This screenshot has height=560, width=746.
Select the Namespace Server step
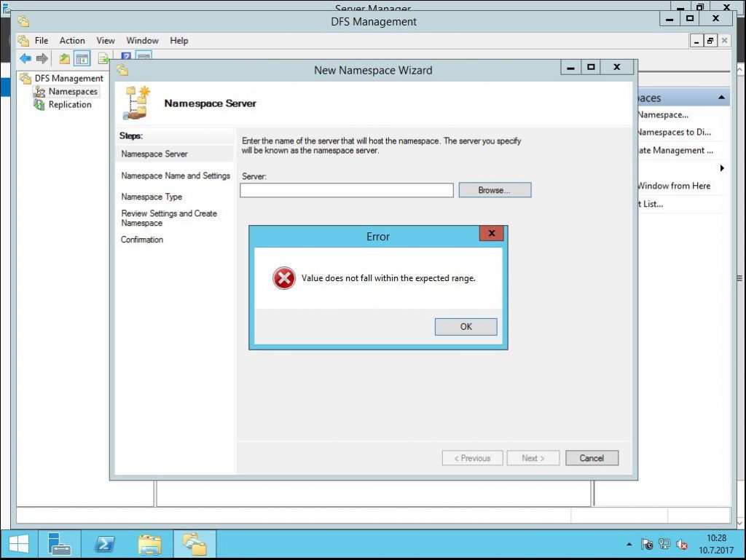[x=154, y=154]
